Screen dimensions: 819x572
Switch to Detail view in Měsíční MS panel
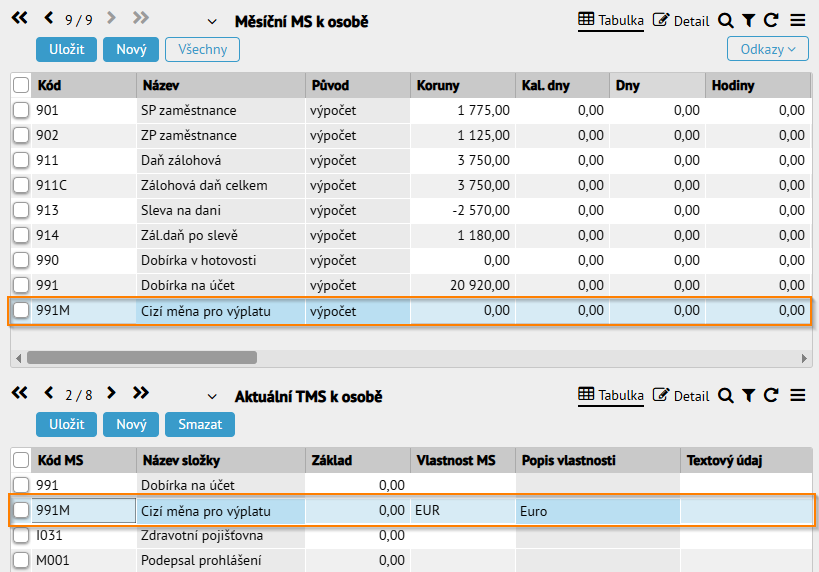pyautogui.click(x=681, y=21)
